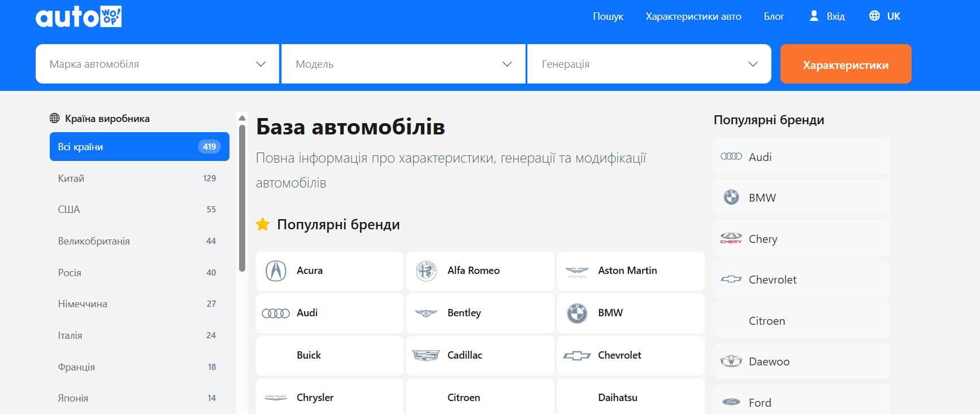This screenshot has height=414, width=980.
Task: Click the Daewoo logo in the right sidebar
Action: coord(731,361)
